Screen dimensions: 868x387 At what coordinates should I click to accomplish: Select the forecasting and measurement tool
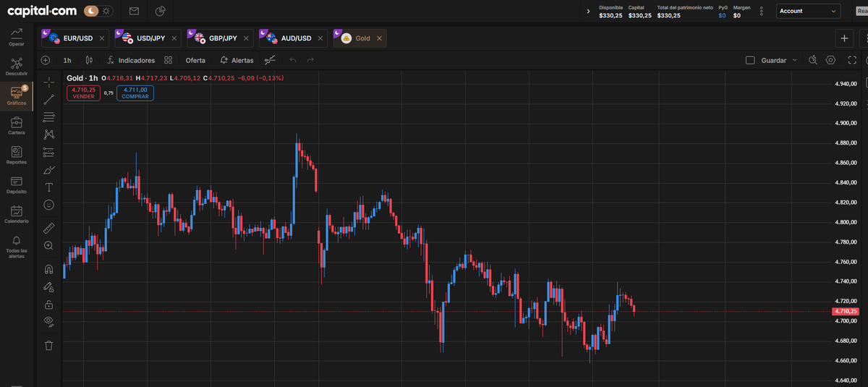click(x=48, y=152)
